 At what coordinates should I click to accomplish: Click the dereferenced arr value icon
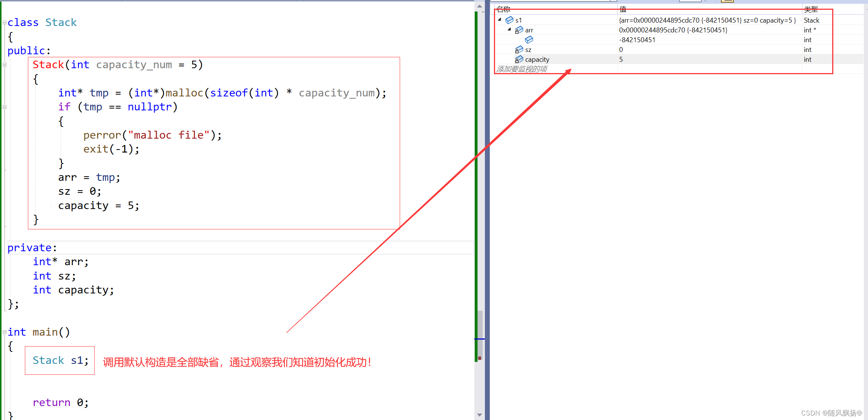[529, 40]
